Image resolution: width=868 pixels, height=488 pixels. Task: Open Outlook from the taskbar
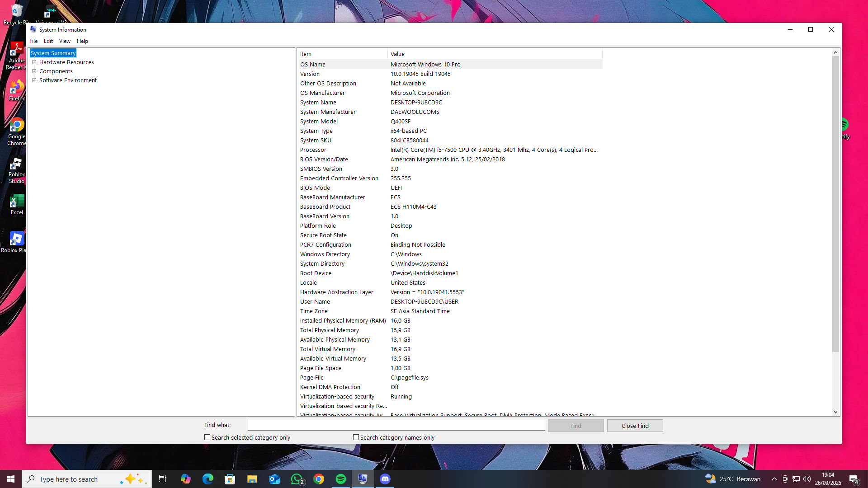274,479
